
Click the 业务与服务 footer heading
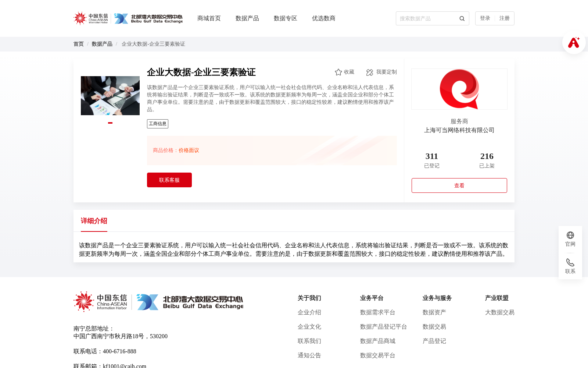[x=437, y=298]
